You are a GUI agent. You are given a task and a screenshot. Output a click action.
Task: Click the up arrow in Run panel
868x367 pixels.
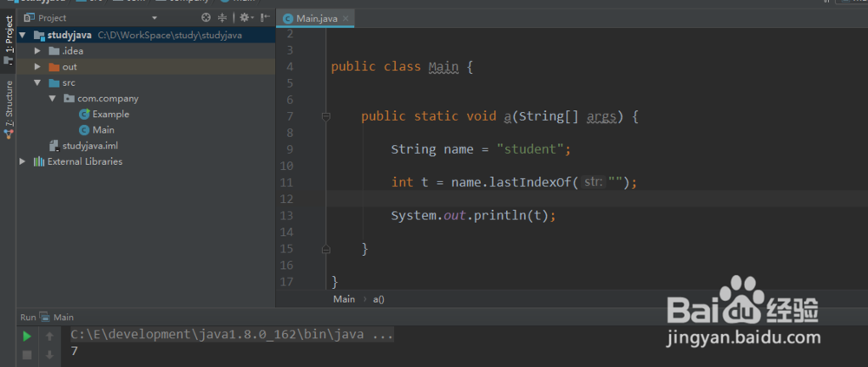coord(49,336)
